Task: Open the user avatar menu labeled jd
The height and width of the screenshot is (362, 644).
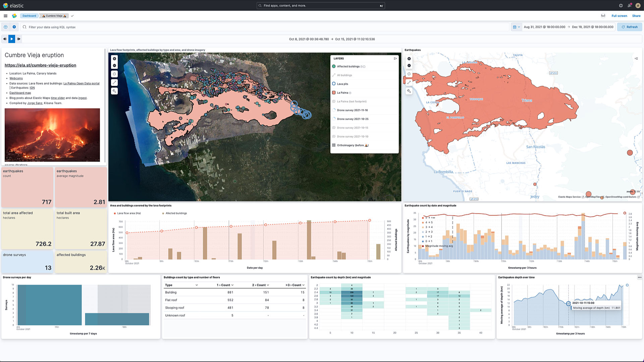Action: pos(638,5)
